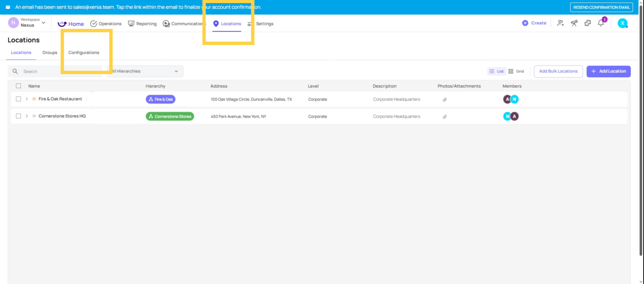The image size is (644, 284).
Task: Expand the Fire & Oak Restaurant row
Action: click(x=27, y=99)
